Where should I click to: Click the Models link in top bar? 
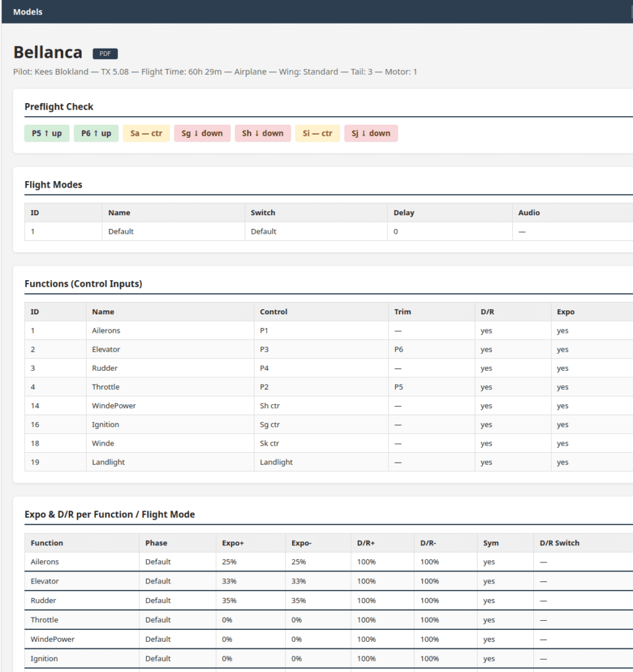28,12
